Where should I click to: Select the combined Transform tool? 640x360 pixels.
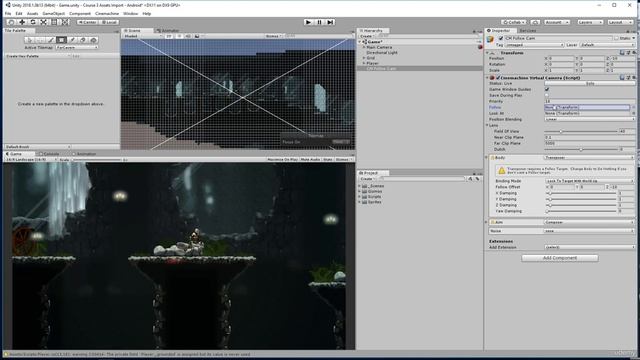point(65,22)
